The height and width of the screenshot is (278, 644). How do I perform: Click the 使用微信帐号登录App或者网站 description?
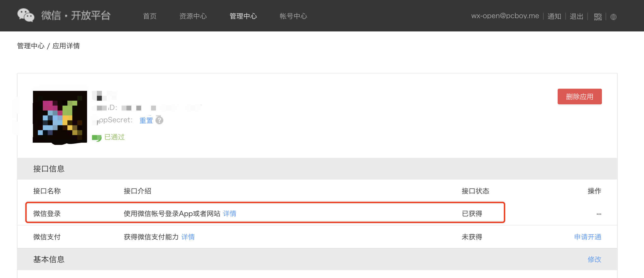[172, 213]
